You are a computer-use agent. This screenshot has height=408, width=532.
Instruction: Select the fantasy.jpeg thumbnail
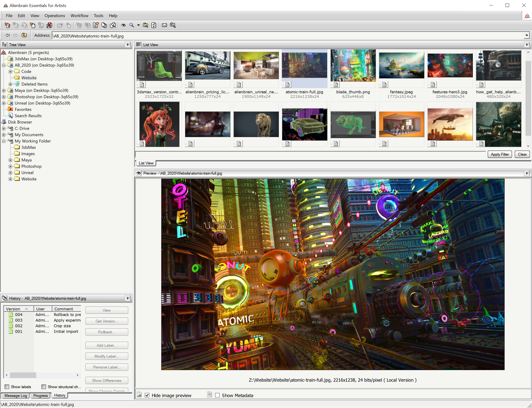401,66
